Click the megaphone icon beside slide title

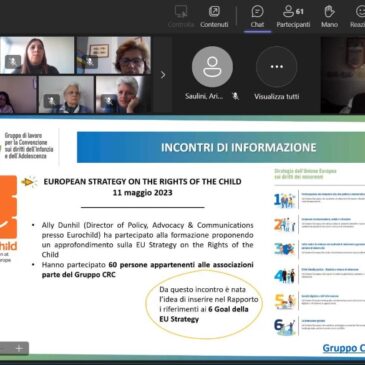(x=29, y=182)
